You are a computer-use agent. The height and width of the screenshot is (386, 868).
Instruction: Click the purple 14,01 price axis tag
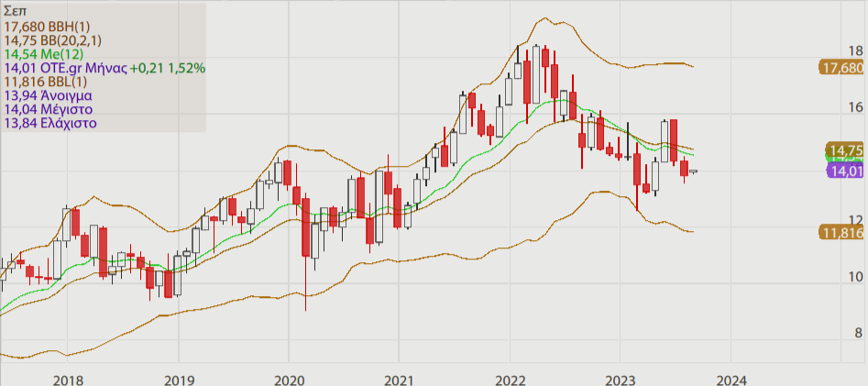845,171
